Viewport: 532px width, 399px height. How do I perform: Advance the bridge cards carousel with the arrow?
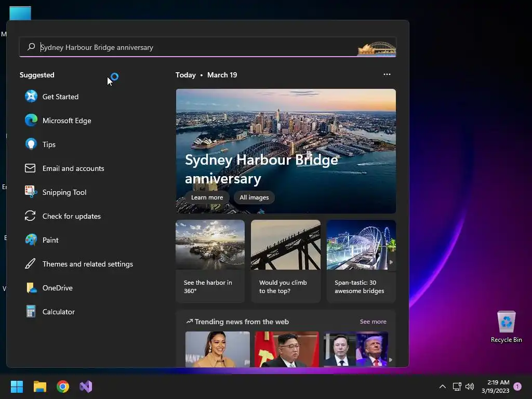pos(391,262)
